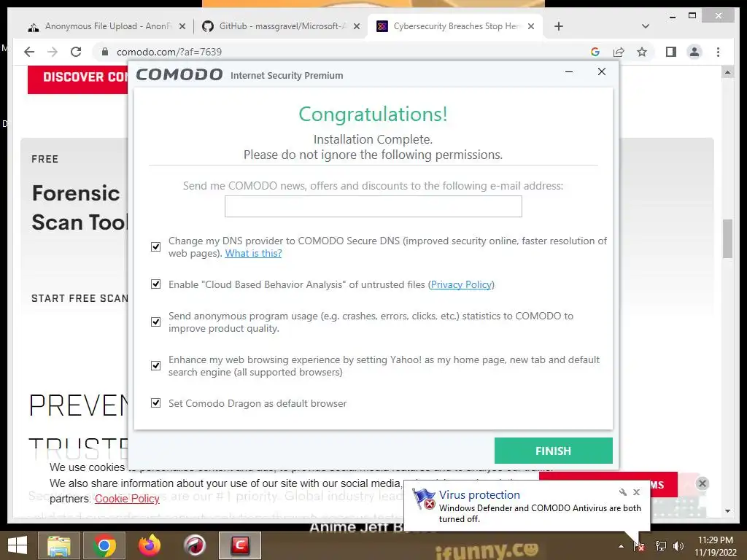This screenshot has height=560, width=747.
Task: Open File Explorer from taskbar
Action: (x=58, y=545)
